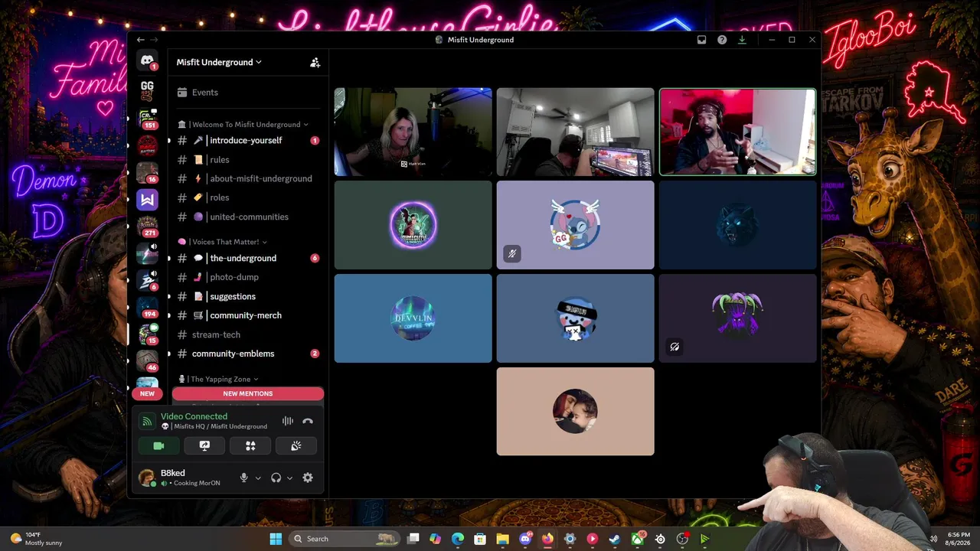This screenshot has width=980, height=551.
Task: Open server icon with 271 badge
Action: click(147, 227)
